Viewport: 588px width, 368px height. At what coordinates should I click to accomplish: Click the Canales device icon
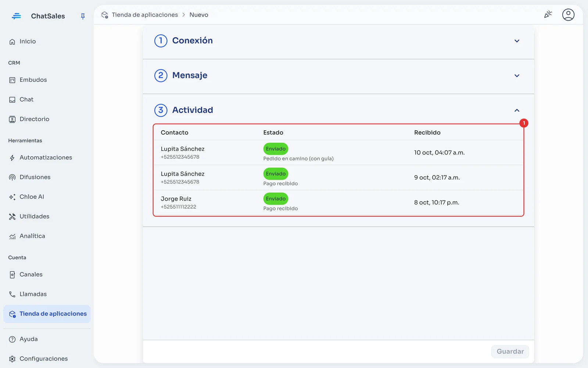12,275
